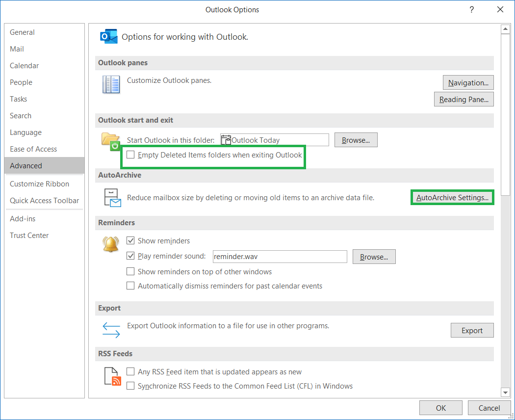Screen dimensions: 515x420
Task: Click "Reduce mailbox size by deleting" description
Action: pos(251,198)
